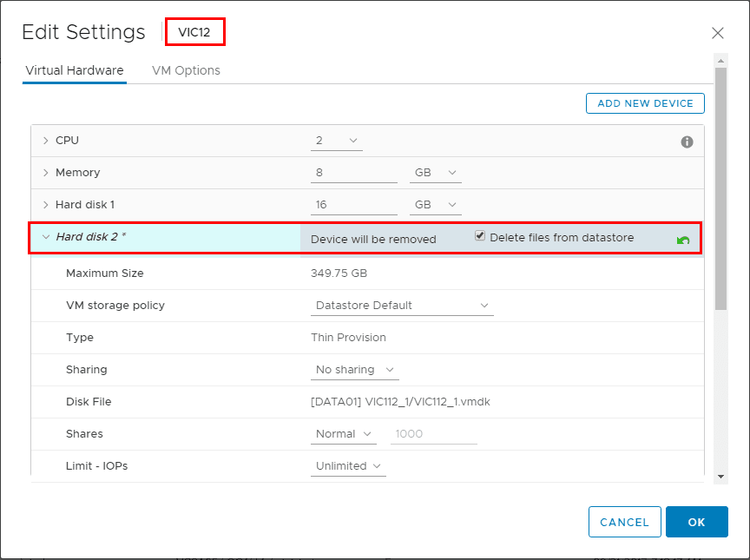Expand the Hard disk 1 section
The width and height of the screenshot is (750, 560).
pyautogui.click(x=45, y=205)
